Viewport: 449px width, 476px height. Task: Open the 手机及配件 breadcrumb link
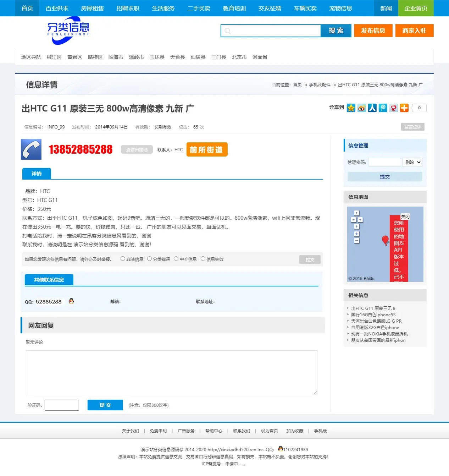point(320,85)
